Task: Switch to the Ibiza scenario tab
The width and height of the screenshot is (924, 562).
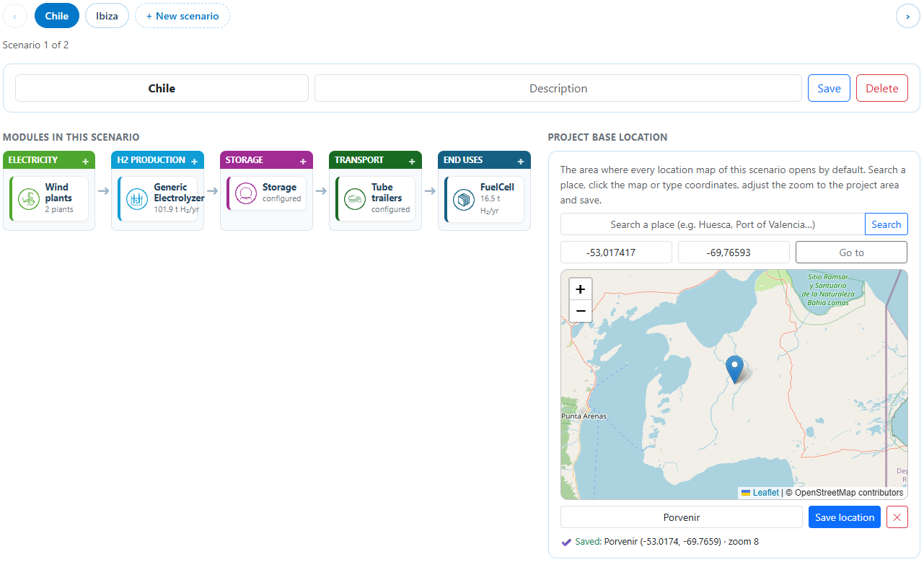Action: [107, 16]
